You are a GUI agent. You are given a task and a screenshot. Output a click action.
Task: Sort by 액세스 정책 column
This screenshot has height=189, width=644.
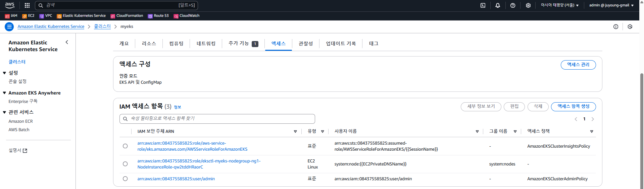pos(592,131)
